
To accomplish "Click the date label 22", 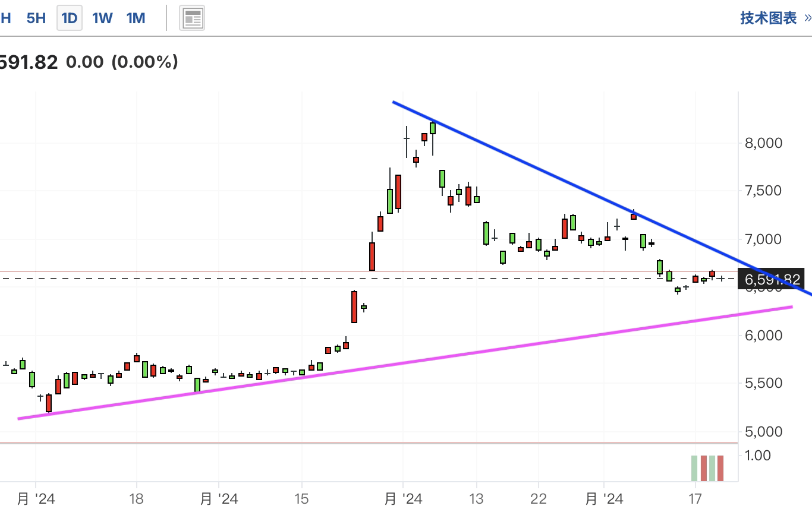I will coord(538,498).
